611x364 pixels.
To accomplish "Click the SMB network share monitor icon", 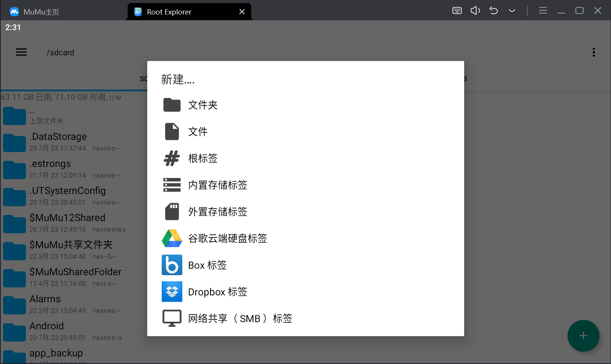I will pyautogui.click(x=172, y=317).
